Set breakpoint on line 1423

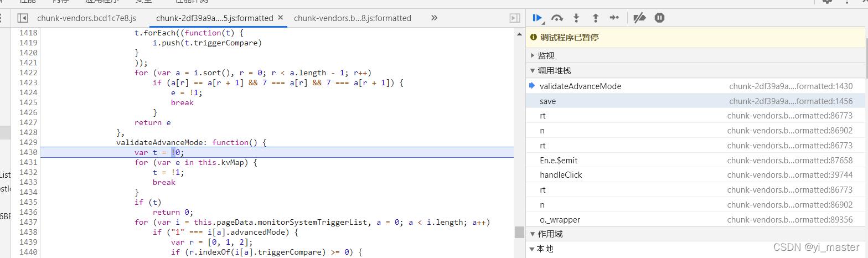pos(28,82)
